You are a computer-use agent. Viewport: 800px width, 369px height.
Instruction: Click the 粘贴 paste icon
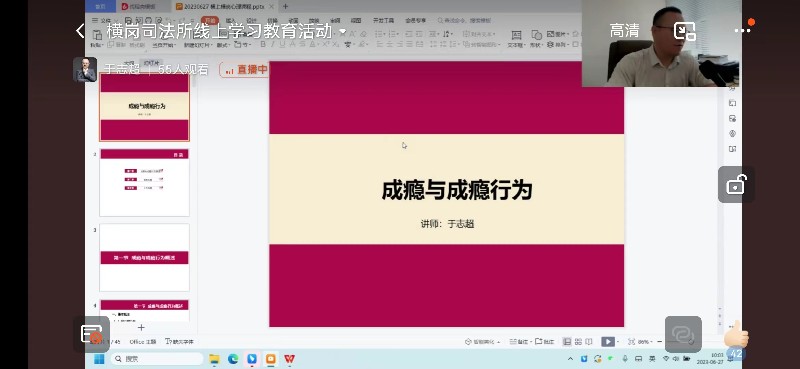(x=97, y=35)
